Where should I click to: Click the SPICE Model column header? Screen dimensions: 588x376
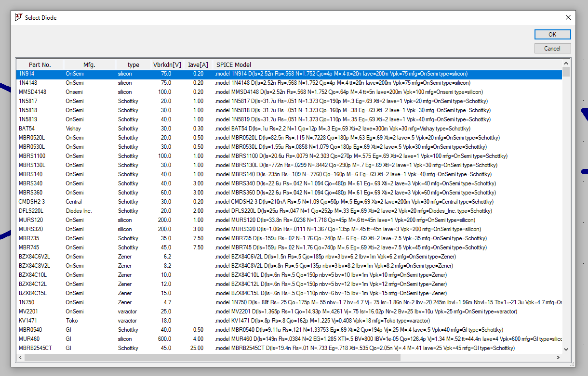coord(234,65)
